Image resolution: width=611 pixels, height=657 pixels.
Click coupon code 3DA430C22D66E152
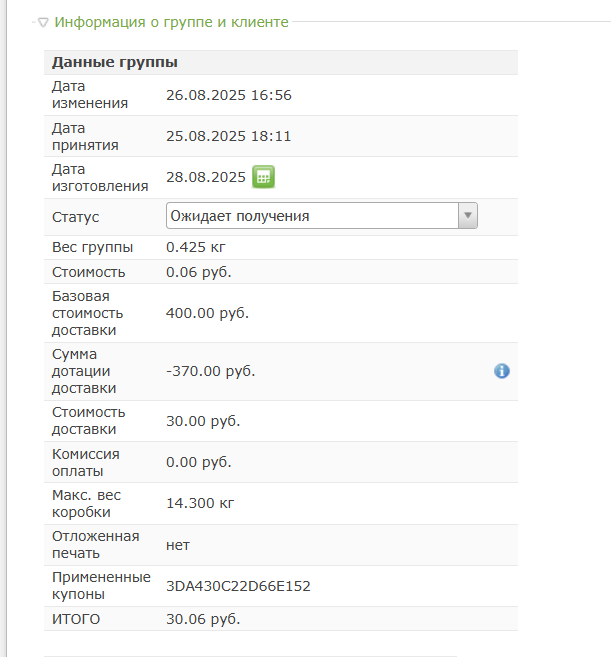click(x=238, y=586)
